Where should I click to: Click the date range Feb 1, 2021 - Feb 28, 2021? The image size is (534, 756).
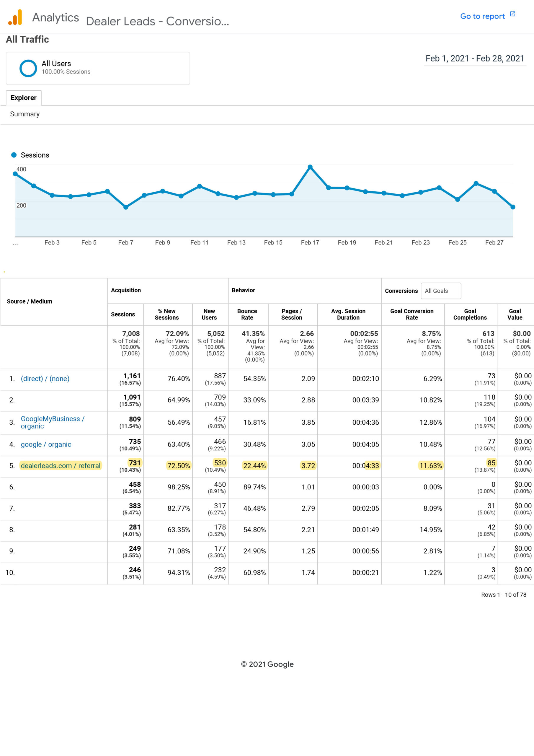click(475, 58)
